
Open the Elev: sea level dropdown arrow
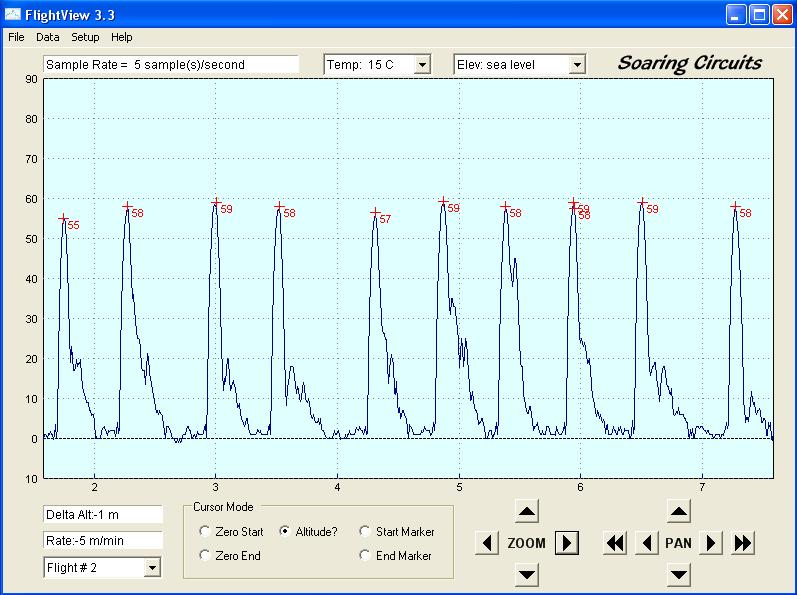(577, 65)
